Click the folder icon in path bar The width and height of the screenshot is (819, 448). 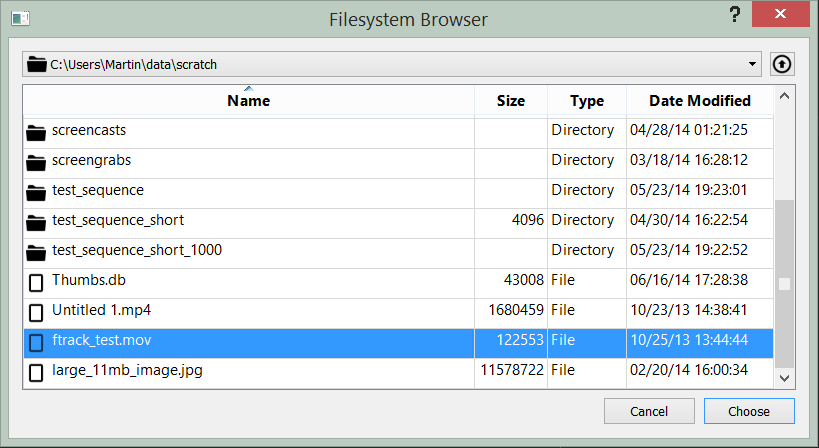(x=37, y=64)
